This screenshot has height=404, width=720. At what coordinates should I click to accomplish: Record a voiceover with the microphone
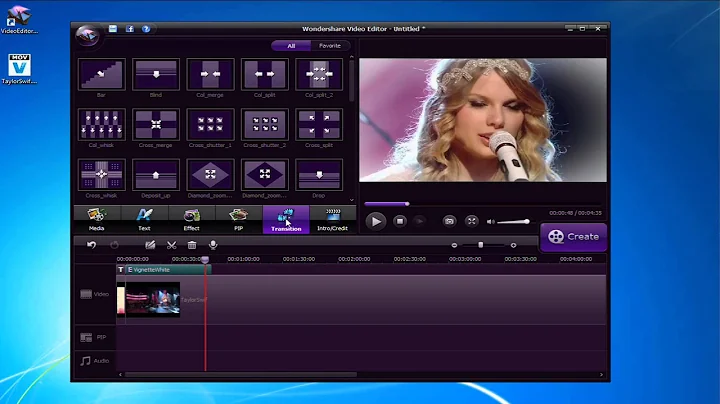pos(213,245)
